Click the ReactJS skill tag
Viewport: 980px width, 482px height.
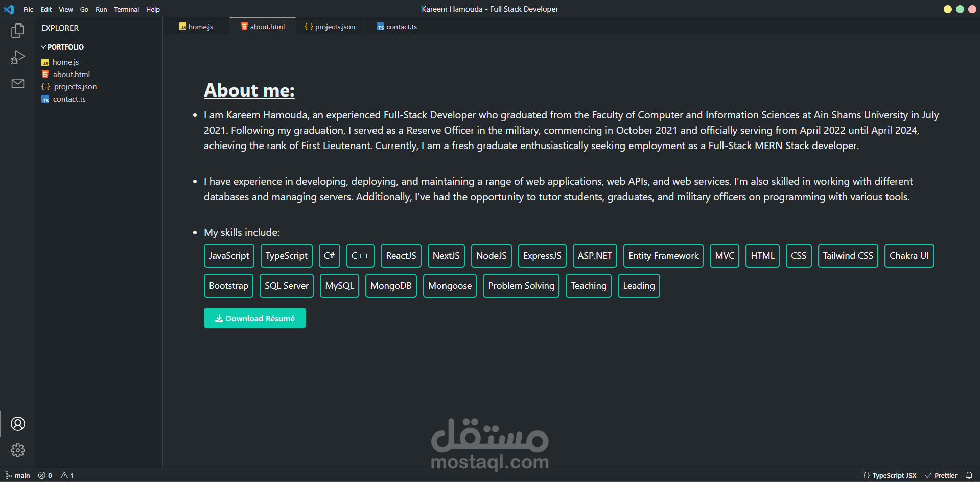(401, 256)
